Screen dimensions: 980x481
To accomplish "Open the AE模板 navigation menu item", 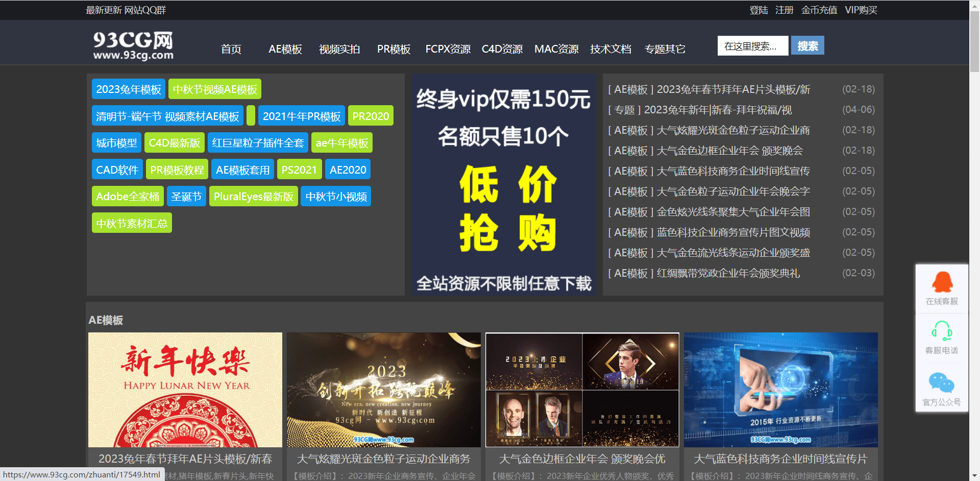I will pos(285,49).
